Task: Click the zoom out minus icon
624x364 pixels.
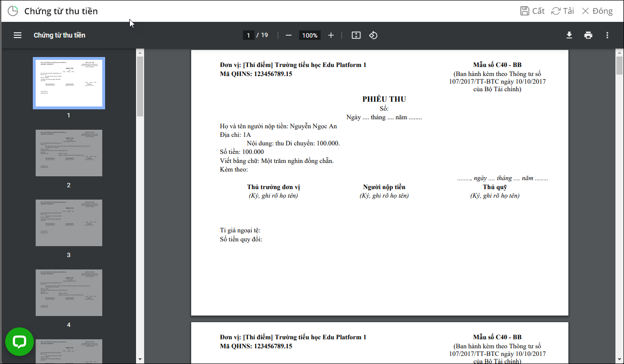Action: tap(288, 35)
